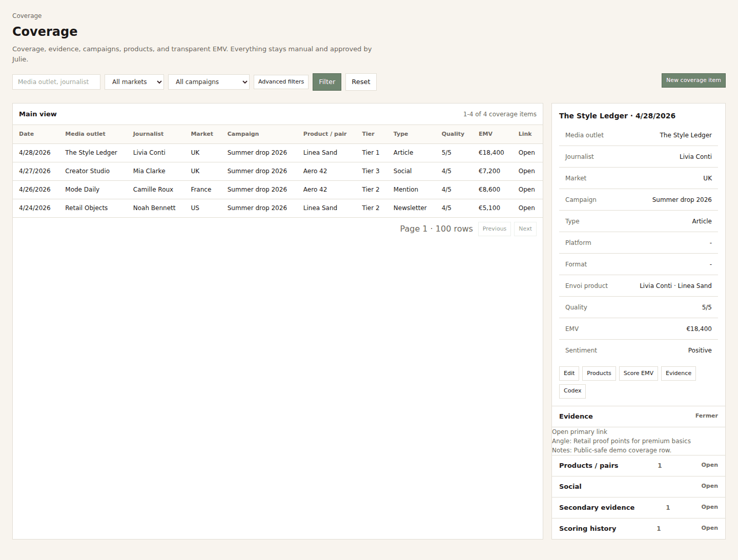This screenshot has height=560, width=738.
Task: Click the Coverage breadcrumb at top
Action: 27,16
